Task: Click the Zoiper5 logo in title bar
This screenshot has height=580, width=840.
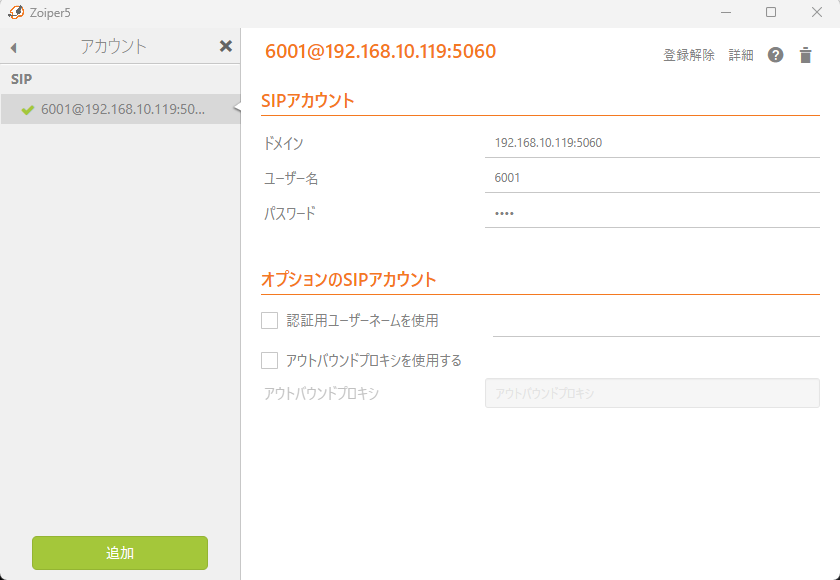Action: coord(16,12)
